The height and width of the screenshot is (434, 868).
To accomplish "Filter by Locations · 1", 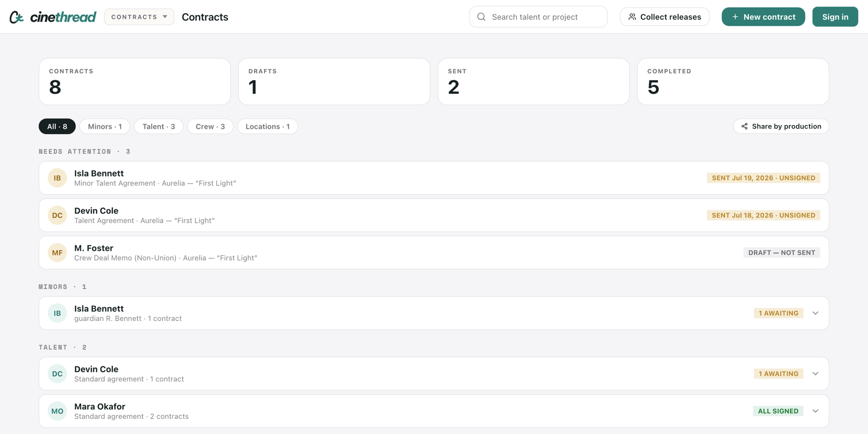I will coord(267,126).
